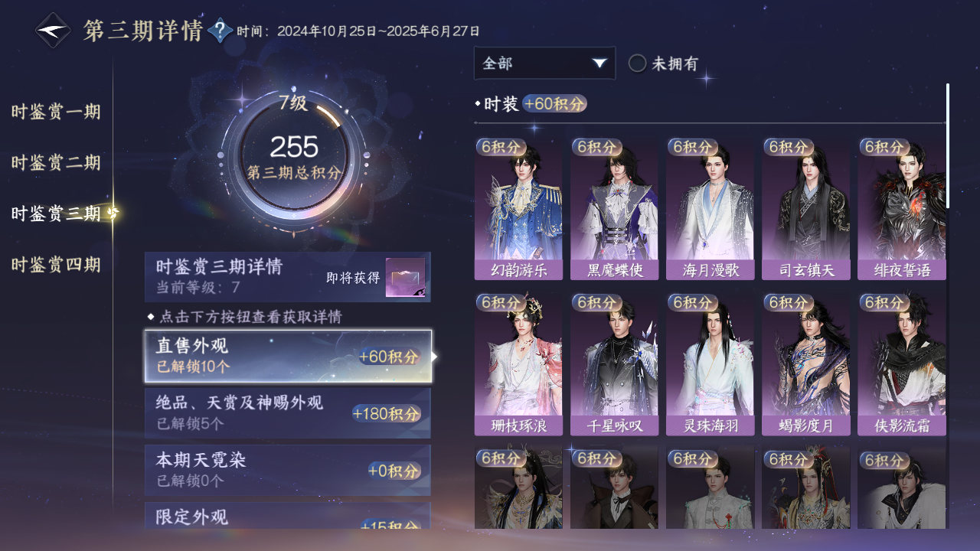This screenshot has height=551, width=980.
Task: Pick the 蝎影度月 outfit card
Action: (x=805, y=364)
